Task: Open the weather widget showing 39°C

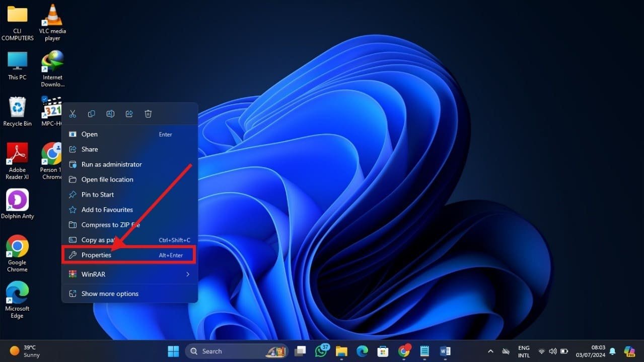Action: pos(24,351)
